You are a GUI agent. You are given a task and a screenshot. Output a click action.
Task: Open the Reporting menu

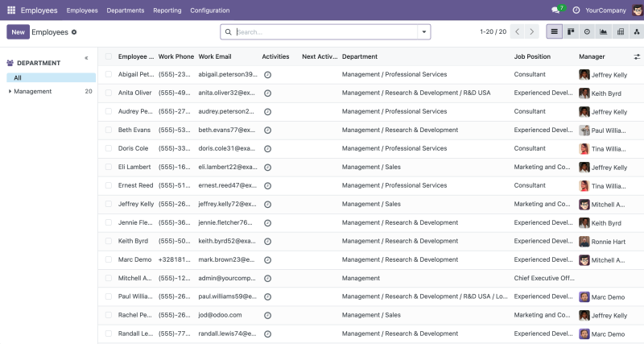pyautogui.click(x=167, y=10)
